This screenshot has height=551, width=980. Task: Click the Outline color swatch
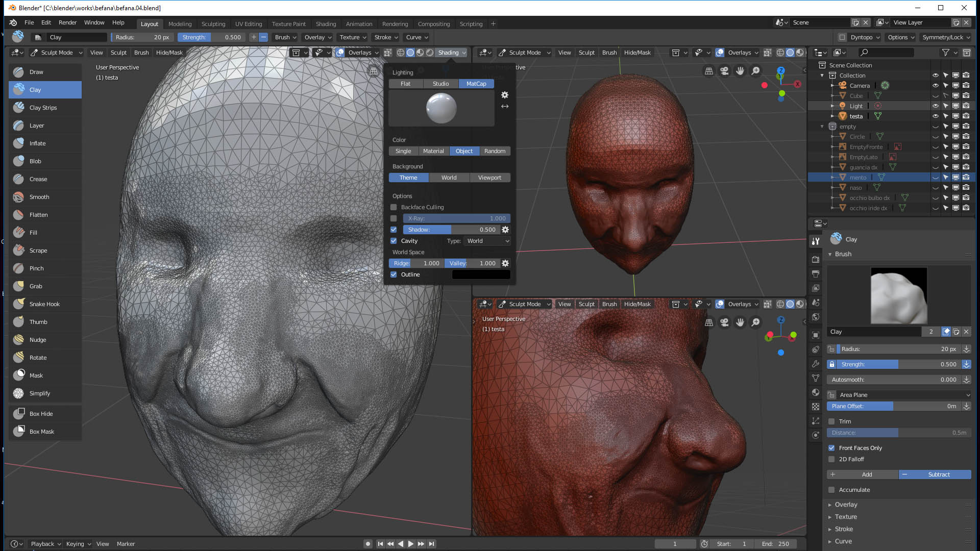pyautogui.click(x=481, y=274)
